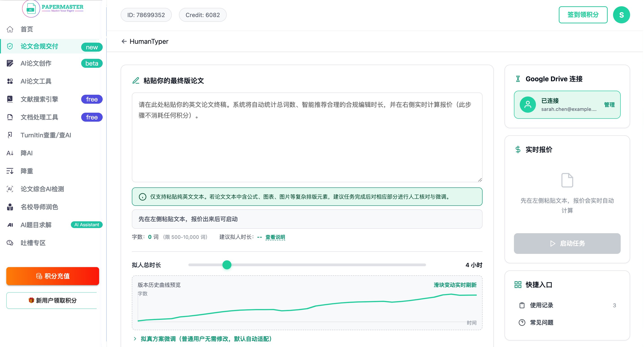Click the 名校导师润色 person icon
This screenshot has height=347, width=644.
pyautogui.click(x=10, y=207)
